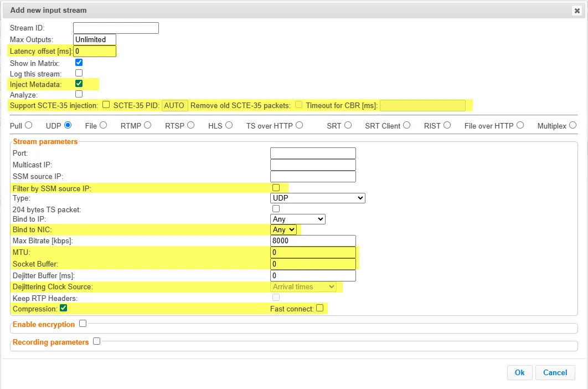
Task: Click the Port input field
Action: [313, 153]
